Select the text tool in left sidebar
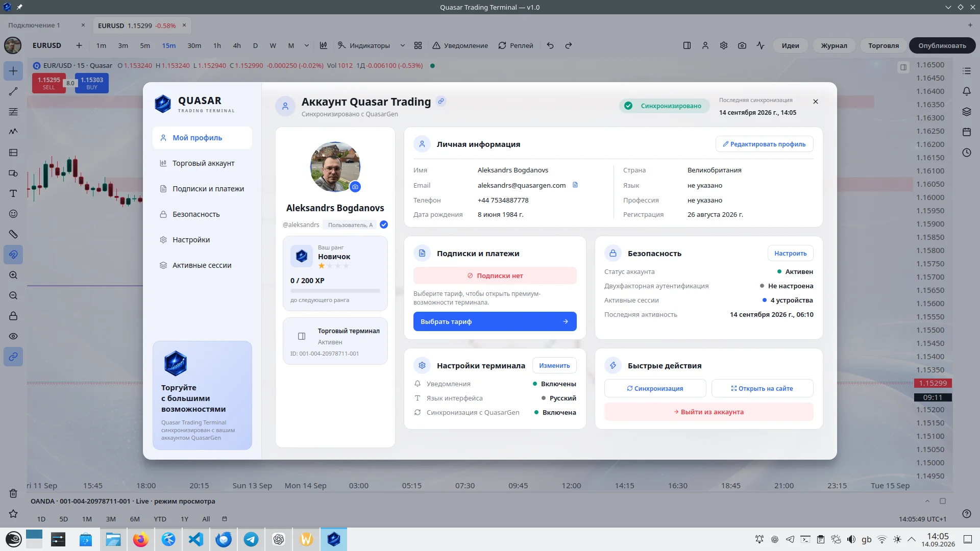Screen dimensions: 980x551 click(13, 193)
